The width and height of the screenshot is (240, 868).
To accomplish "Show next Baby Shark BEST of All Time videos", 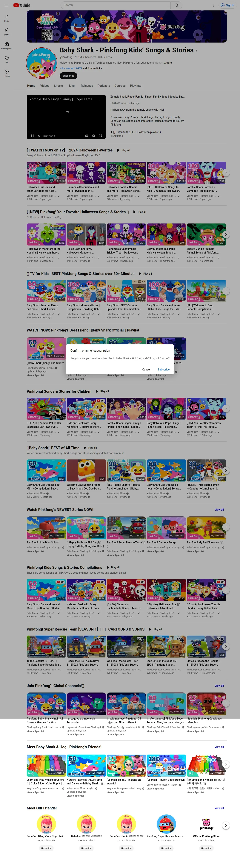I will point(226,470).
